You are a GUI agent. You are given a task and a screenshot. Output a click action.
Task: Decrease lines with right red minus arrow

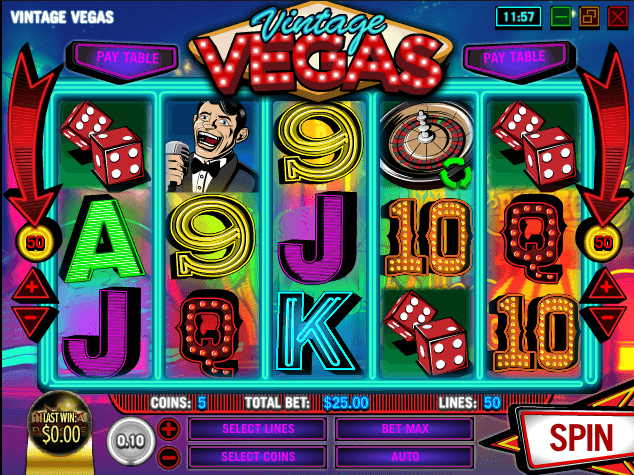click(605, 319)
